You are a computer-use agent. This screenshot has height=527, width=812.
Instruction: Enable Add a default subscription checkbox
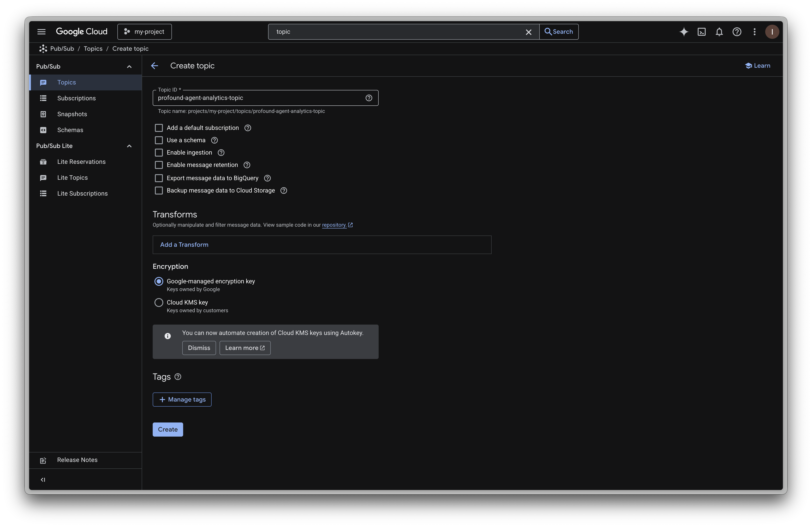click(x=159, y=128)
